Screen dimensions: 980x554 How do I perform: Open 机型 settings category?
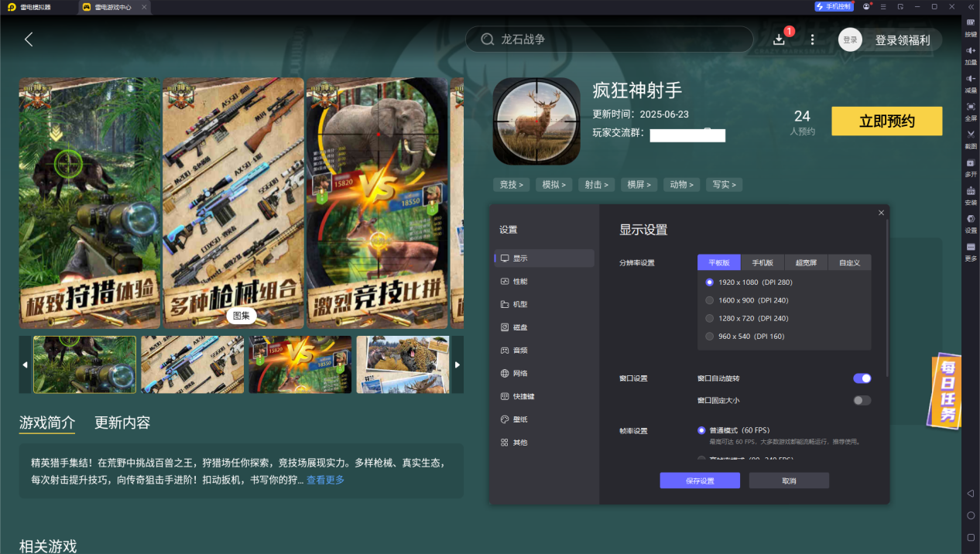545,304
